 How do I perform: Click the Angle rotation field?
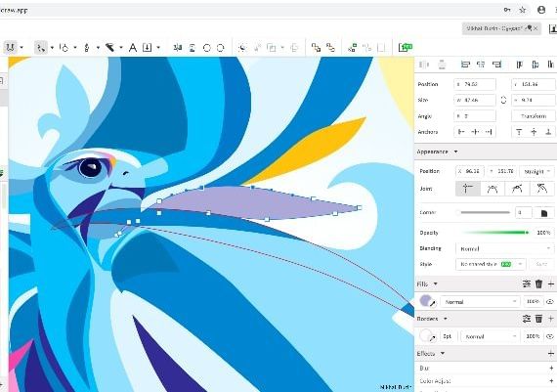click(x=475, y=116)
